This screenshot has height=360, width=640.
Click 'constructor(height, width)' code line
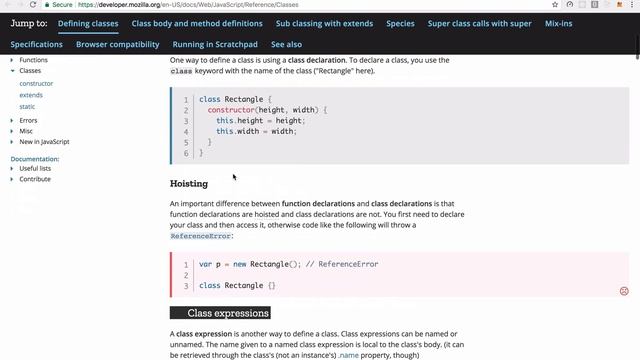click(267, 110)
